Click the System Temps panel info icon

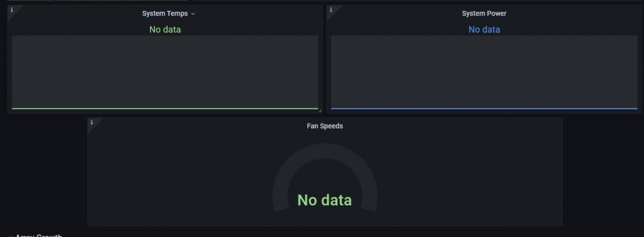12,10
